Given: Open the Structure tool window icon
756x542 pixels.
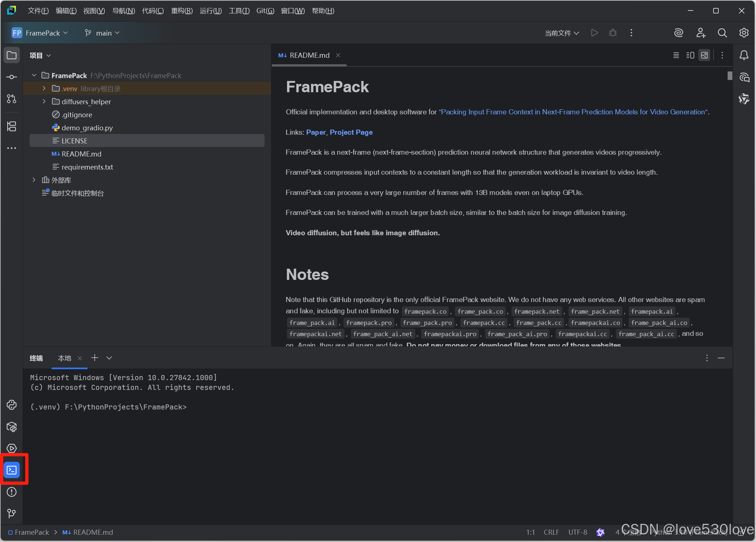Looking at the screenshot, I should [x=12, y=126].
